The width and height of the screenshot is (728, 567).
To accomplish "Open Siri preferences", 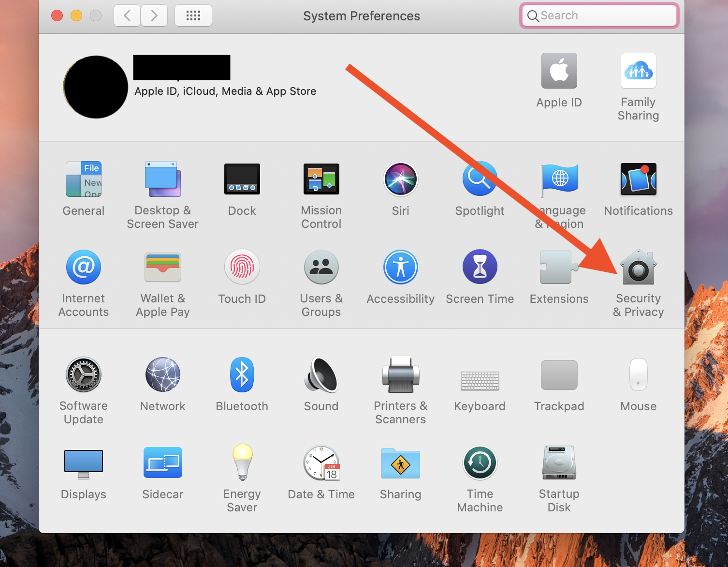I will 401,179.
